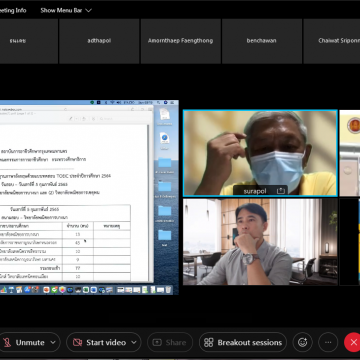Click shared-screen table cell showing 77
360x360 pixels.
(78, 268)
